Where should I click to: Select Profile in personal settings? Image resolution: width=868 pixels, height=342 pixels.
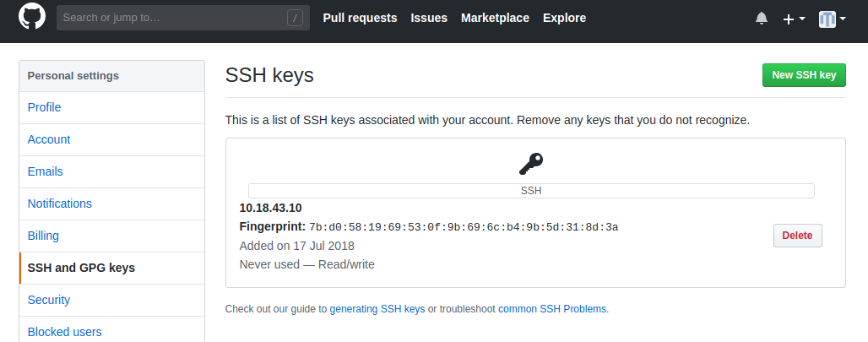click(x=111, y=107)
